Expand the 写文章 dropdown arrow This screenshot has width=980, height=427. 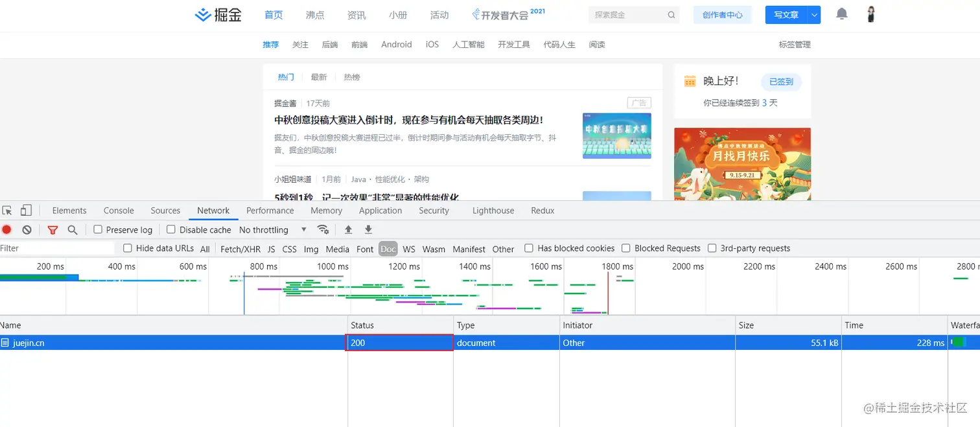point(815,15)
